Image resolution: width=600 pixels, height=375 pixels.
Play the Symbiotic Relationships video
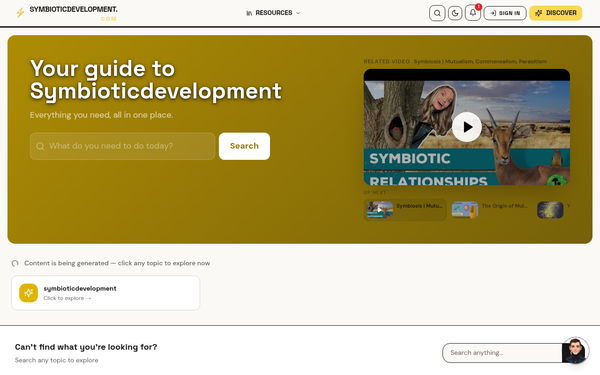(466, 127)
